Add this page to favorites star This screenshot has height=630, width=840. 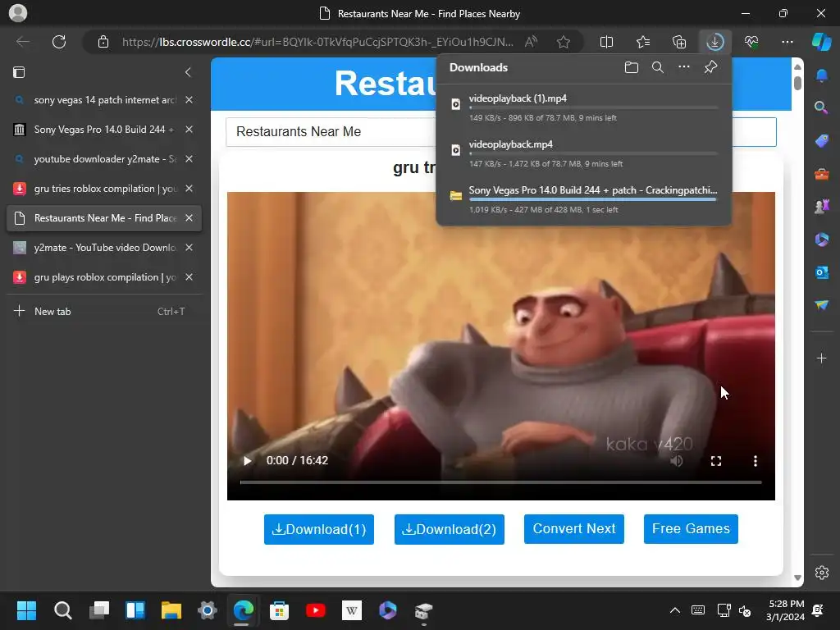pos(563,42)
